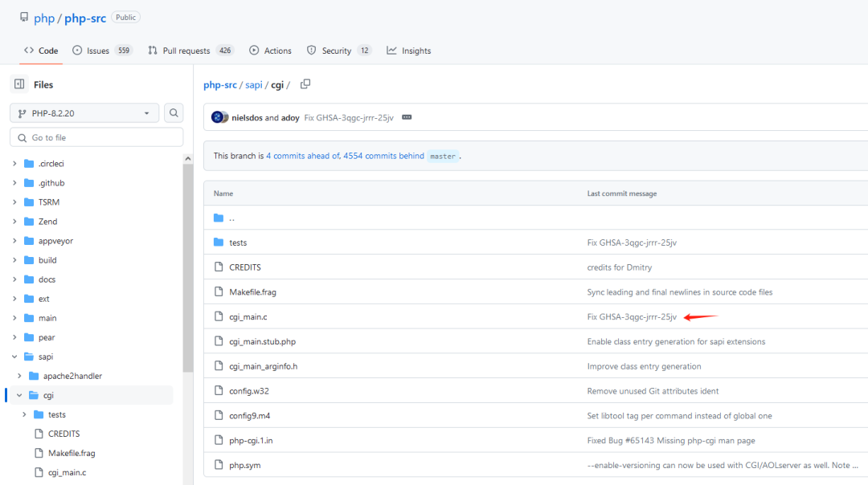Image resolution: width=868 pixels, height=485 pixels.
Task: Click the Zend folder icon in tree
Action: coord(30,221)
